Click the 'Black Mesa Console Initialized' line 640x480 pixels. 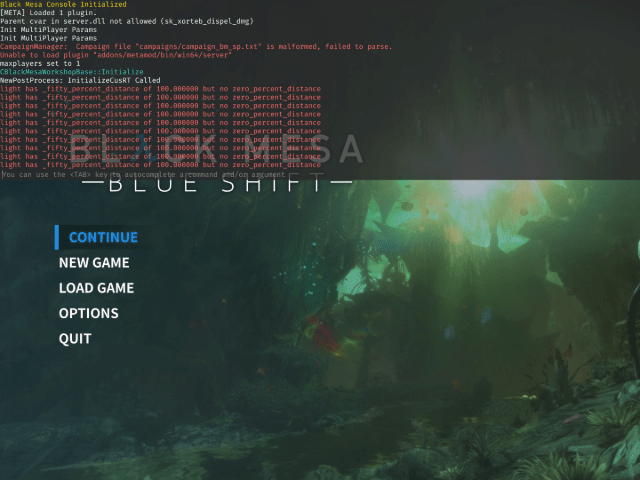coord(63,4)
